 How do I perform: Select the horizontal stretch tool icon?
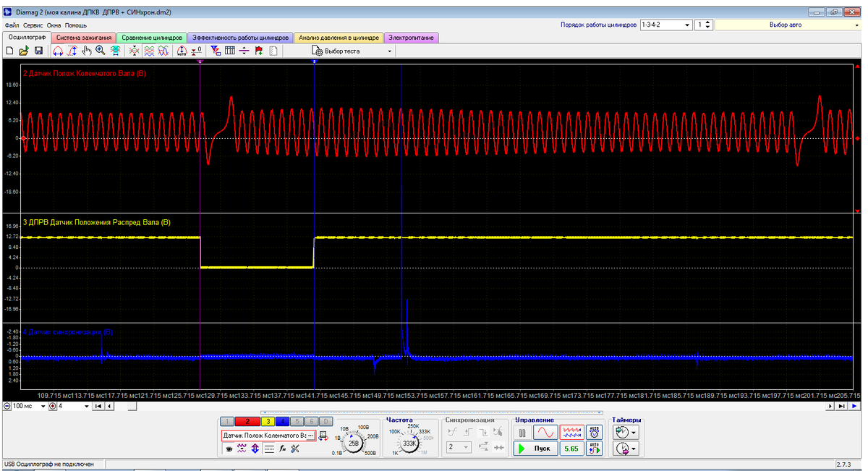(58, 51)
